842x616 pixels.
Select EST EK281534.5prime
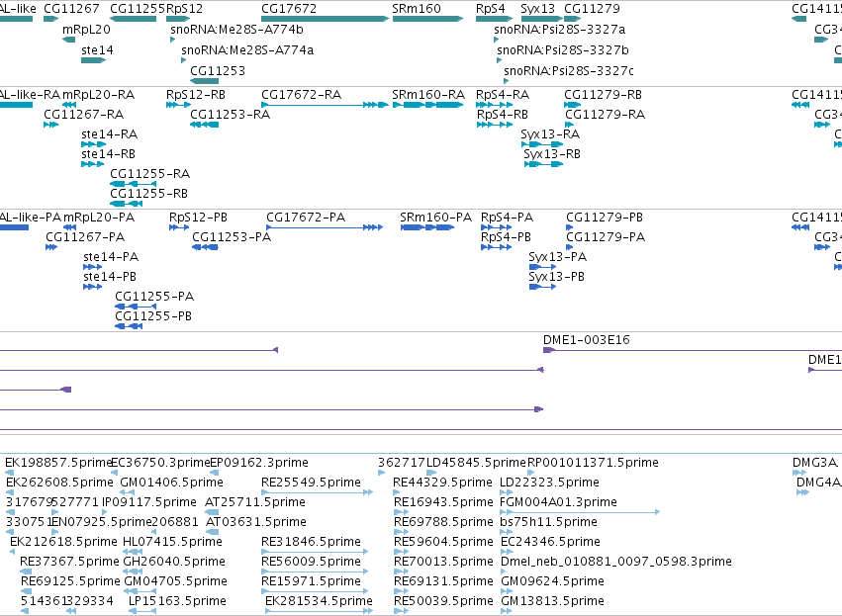[x=319, y=601]
